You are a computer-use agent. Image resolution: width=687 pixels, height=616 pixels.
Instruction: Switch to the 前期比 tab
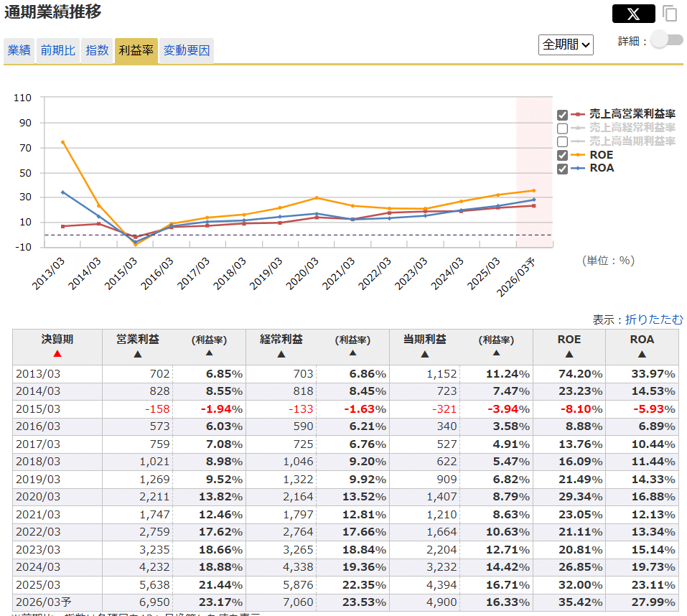[58, 51]
